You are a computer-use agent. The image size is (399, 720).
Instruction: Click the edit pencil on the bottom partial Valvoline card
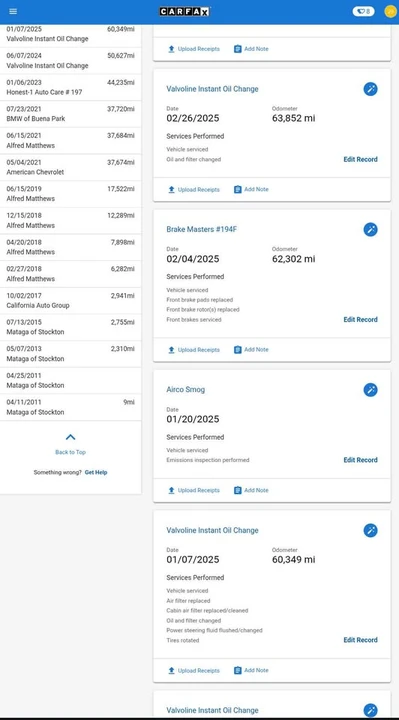[371, 710]
